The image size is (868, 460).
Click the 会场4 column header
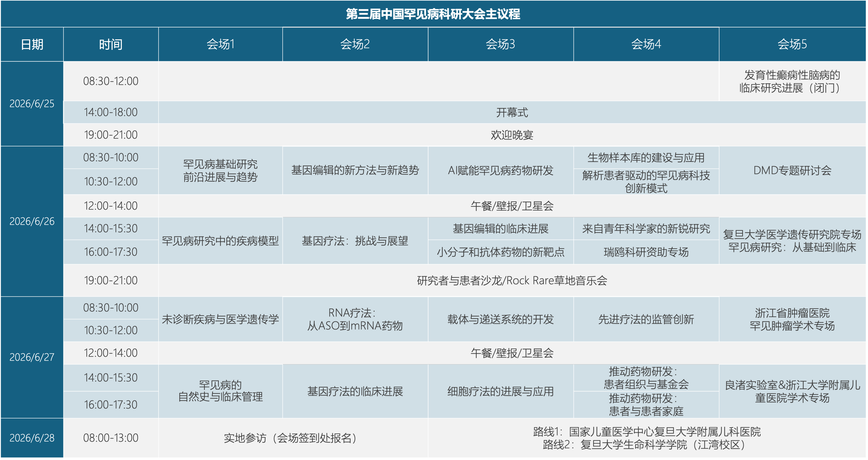(646, 44)
